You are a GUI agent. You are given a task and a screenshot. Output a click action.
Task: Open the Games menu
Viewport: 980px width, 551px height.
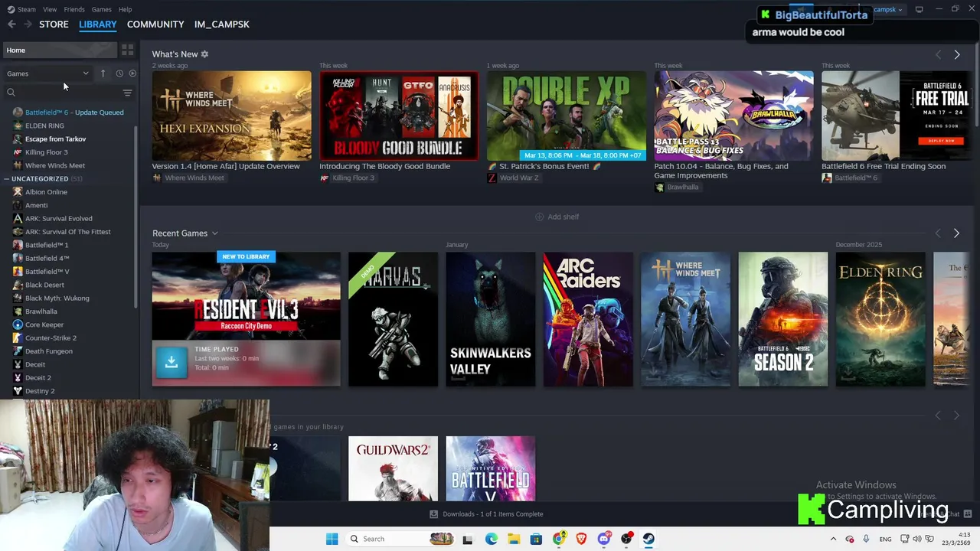click(x=101, y=9)
